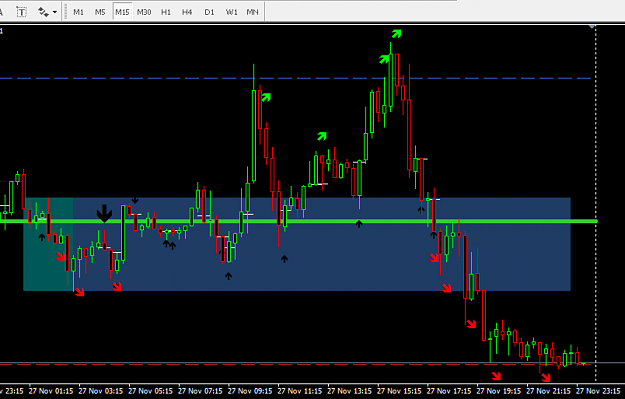Select the text label drawing tool

pos(21,12)
